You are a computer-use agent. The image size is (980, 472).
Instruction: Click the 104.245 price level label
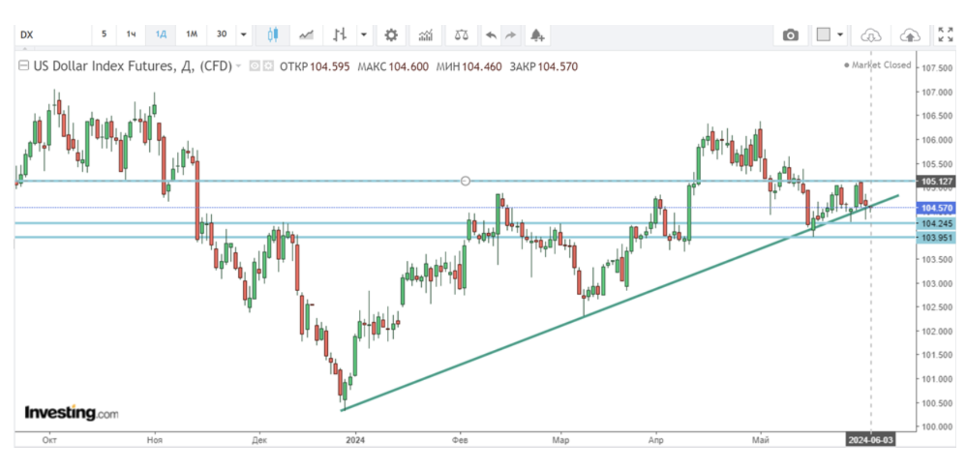click(936, 224)
